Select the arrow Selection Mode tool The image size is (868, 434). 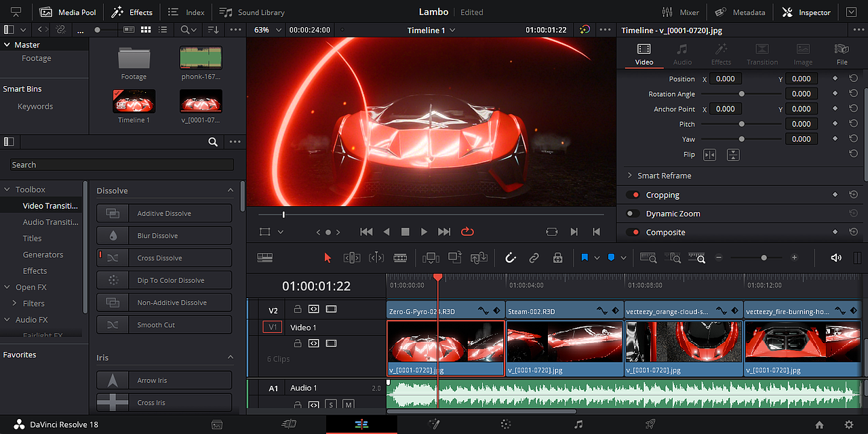[328, 258]
